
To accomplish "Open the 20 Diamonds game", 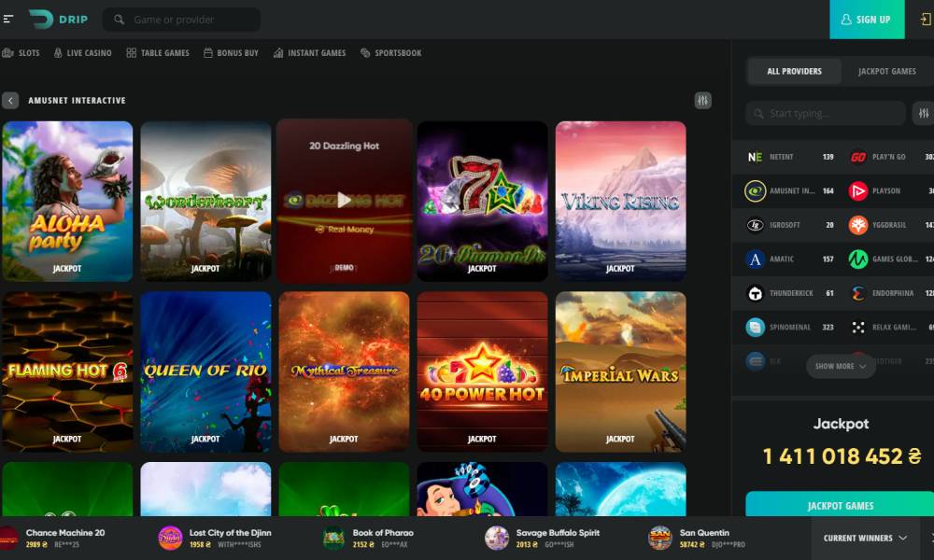I will (482, 202).
